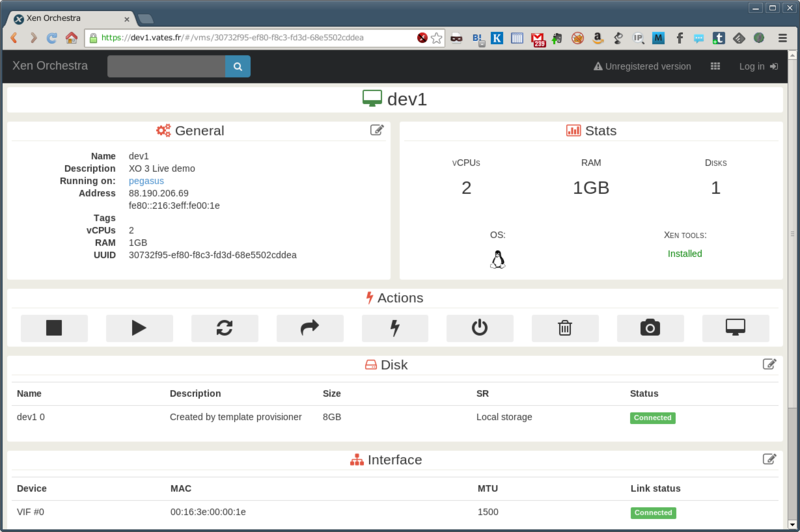The image size is (800, 532).
Task: Open the Evernote elephant extension
Action: (x=557, y=38)
